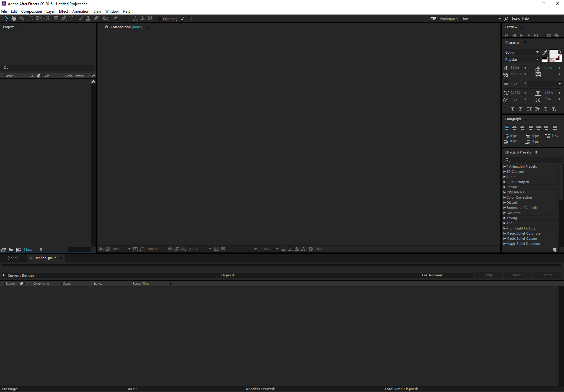Expand the Current Render details
The height and width of the screenshot is (392, 564).
[x=4, y=275]
